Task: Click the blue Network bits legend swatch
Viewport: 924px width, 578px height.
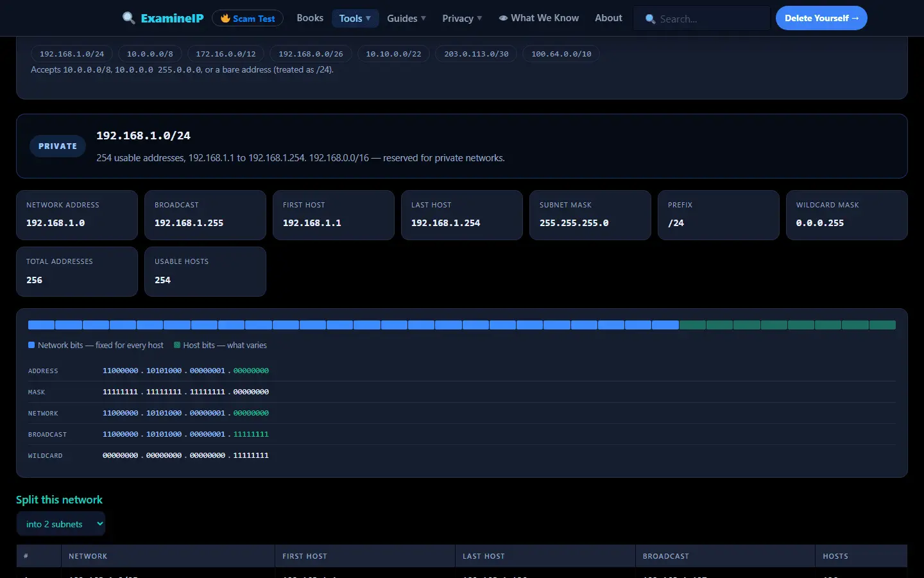Action: pos(31,345)
